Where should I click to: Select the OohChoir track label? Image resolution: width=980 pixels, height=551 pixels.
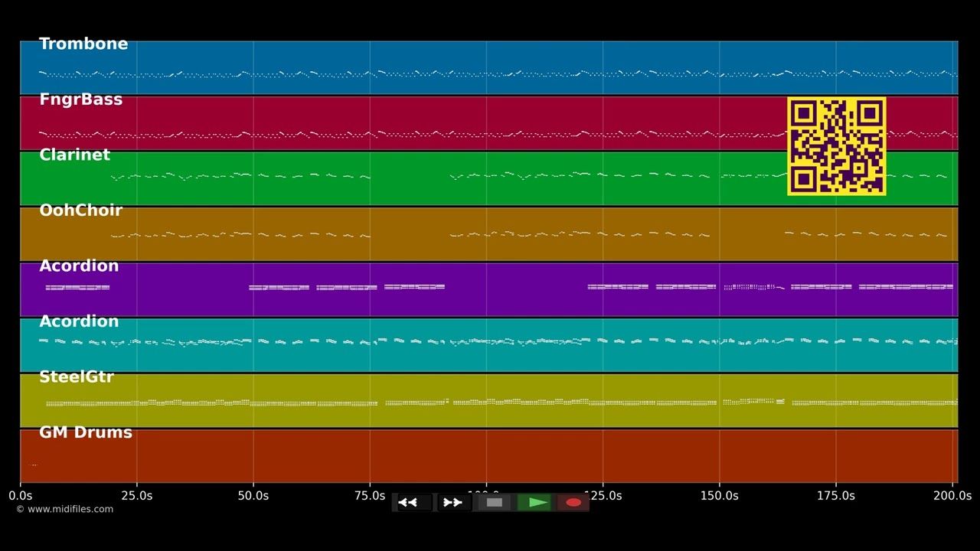[80, 210]
